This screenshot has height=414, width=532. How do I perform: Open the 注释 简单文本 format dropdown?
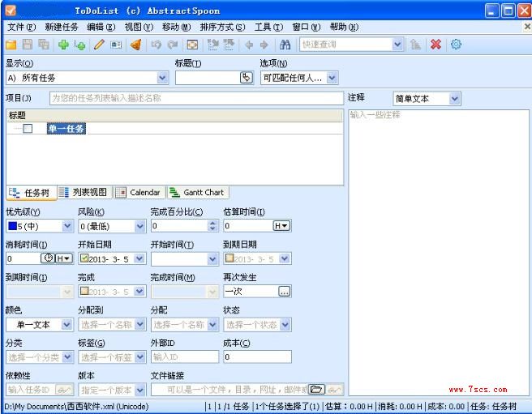pos(455,99)
